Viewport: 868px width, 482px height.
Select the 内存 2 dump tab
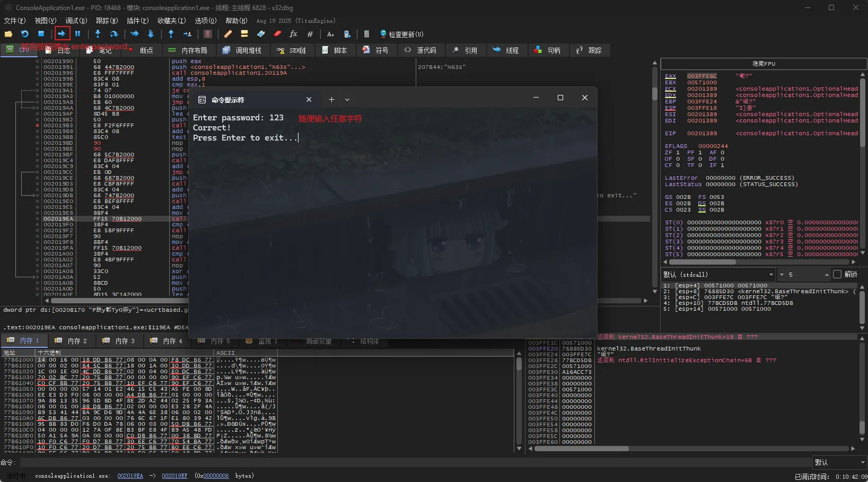71,341
